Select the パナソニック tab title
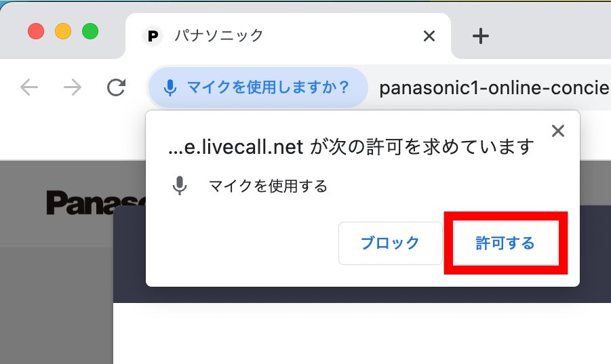 pos(219,36)
